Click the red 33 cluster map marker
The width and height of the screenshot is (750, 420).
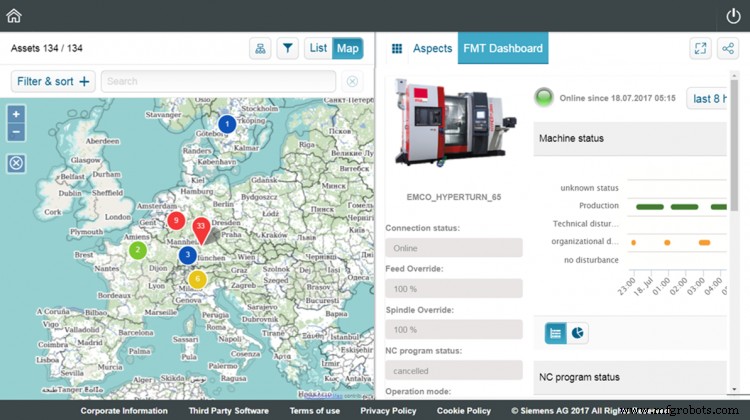(201, 229)
